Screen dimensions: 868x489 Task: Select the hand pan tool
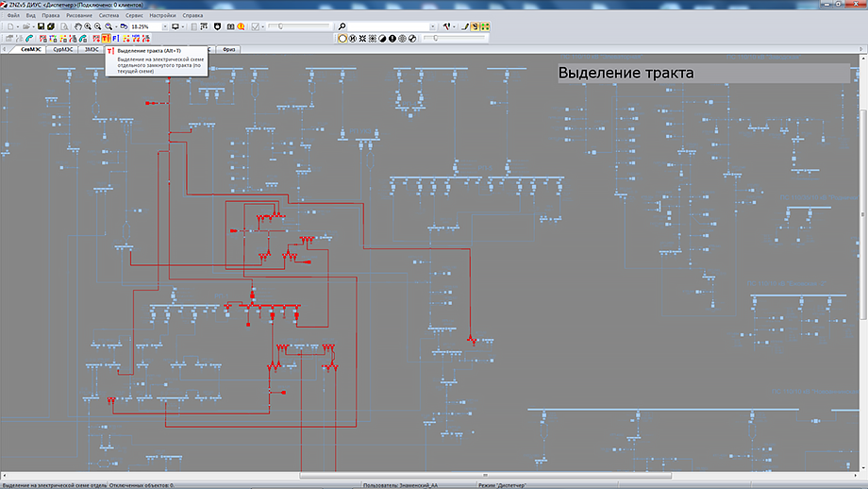click(76, 26)
